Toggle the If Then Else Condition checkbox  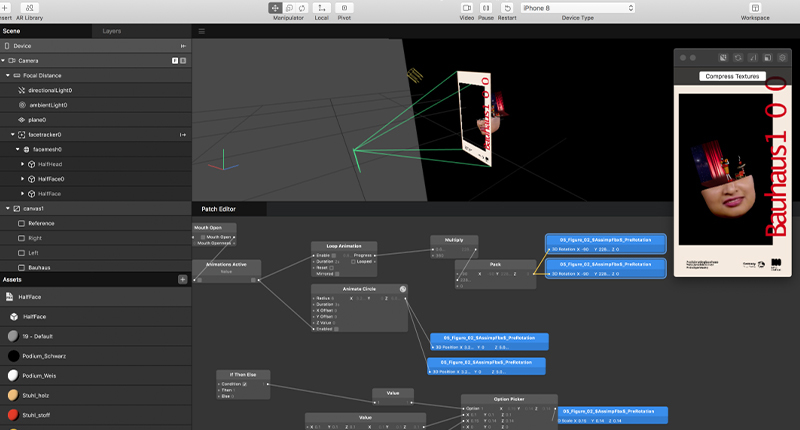[245, 383]
